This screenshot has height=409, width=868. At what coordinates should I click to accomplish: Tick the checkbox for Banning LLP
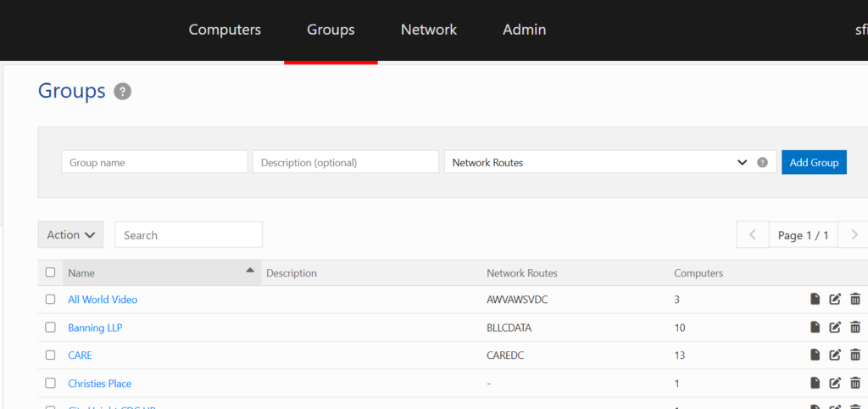[51, 328]
